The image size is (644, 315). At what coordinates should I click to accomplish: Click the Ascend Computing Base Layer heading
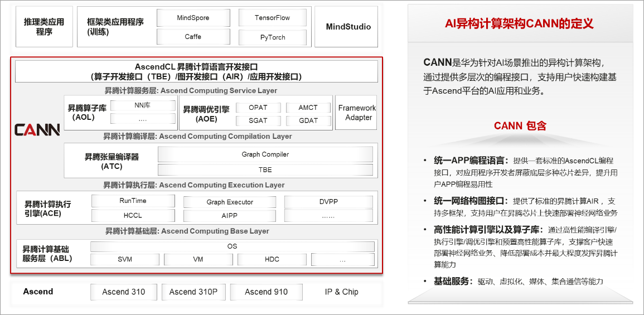tap(187, 231)
